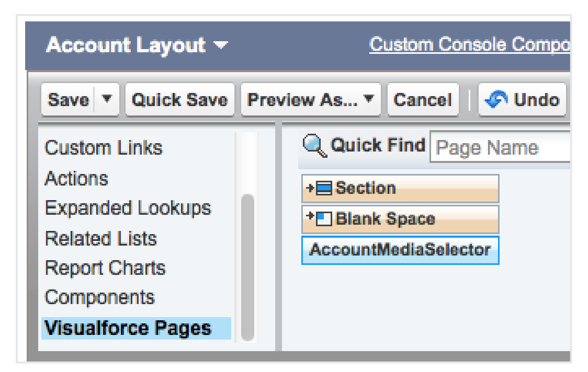Click the Section element icon

(324, 189)
